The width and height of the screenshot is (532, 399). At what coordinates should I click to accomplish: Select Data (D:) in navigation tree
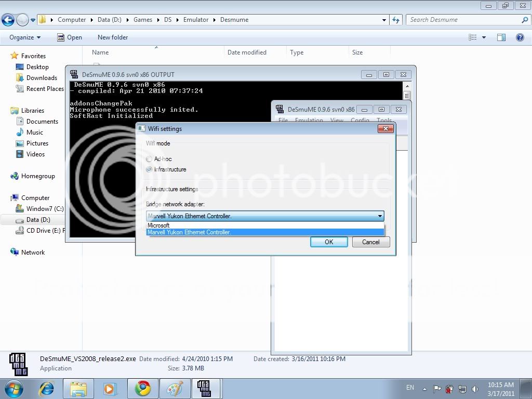[x=38, y=220]
